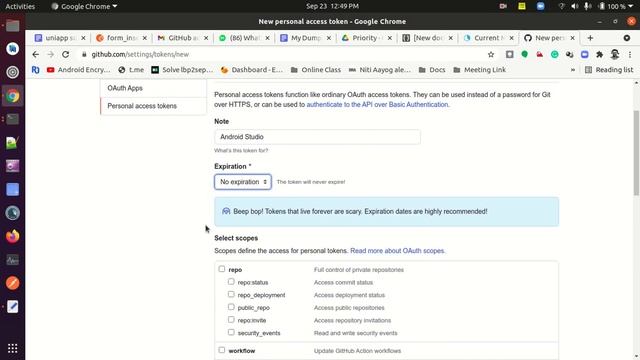Show Applications grid in the dock
This screenshot has height=360, width=640.
pos(13,348)
